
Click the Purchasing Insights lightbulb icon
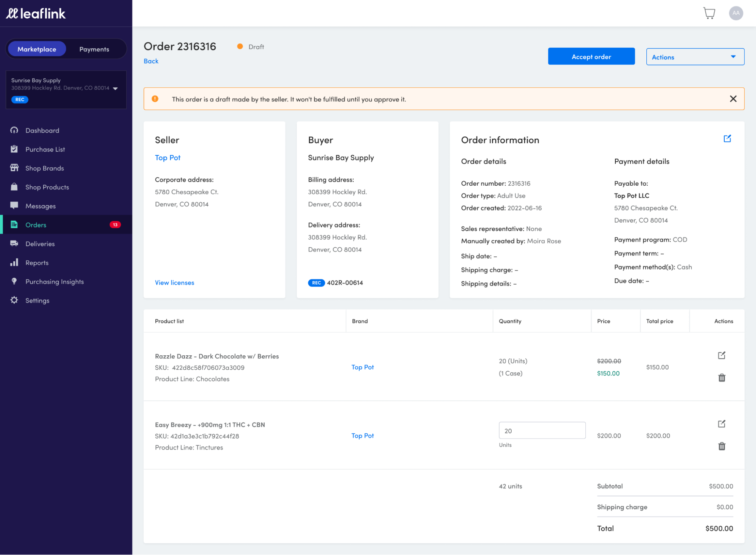14,281
